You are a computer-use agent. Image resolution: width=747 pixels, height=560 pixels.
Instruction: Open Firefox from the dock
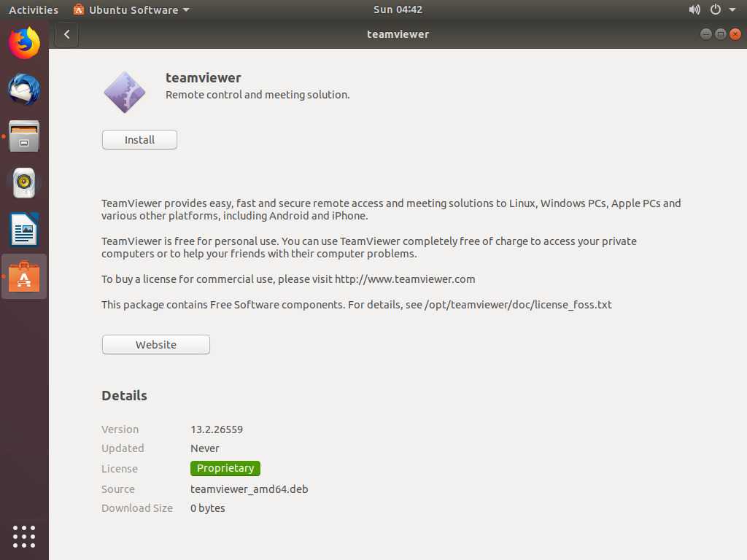tap(24, 43)
